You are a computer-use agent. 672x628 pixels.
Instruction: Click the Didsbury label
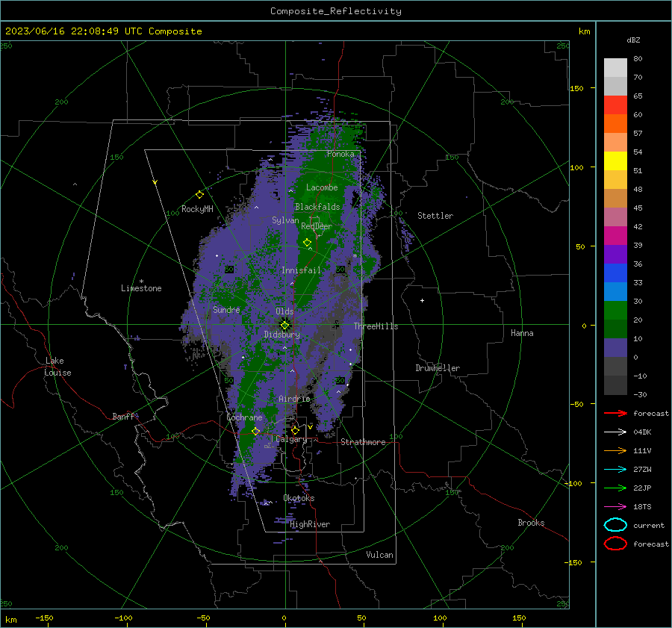pos(282,335)
